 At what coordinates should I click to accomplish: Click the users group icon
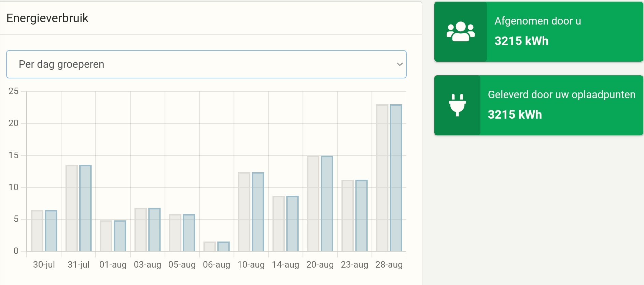tap(460, 32)
